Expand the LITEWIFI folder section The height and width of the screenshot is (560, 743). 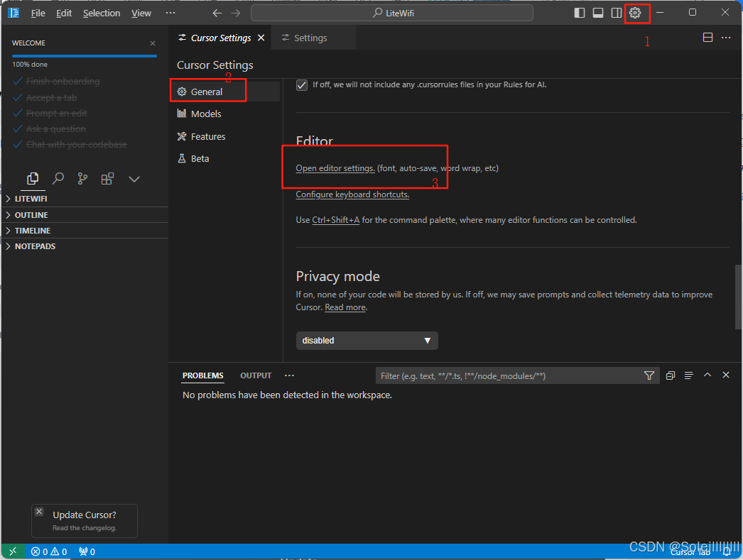[x=85, y=199]
